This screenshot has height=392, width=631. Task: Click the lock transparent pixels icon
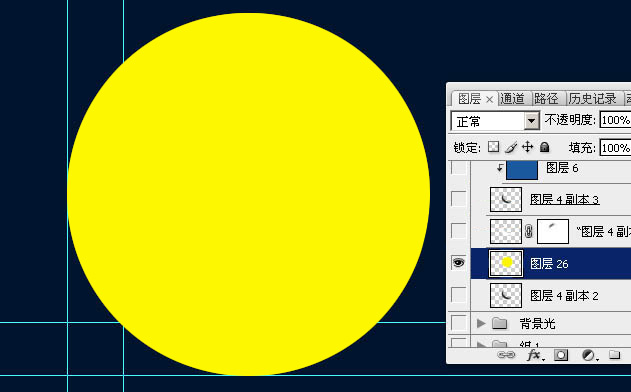click(493, 147)
